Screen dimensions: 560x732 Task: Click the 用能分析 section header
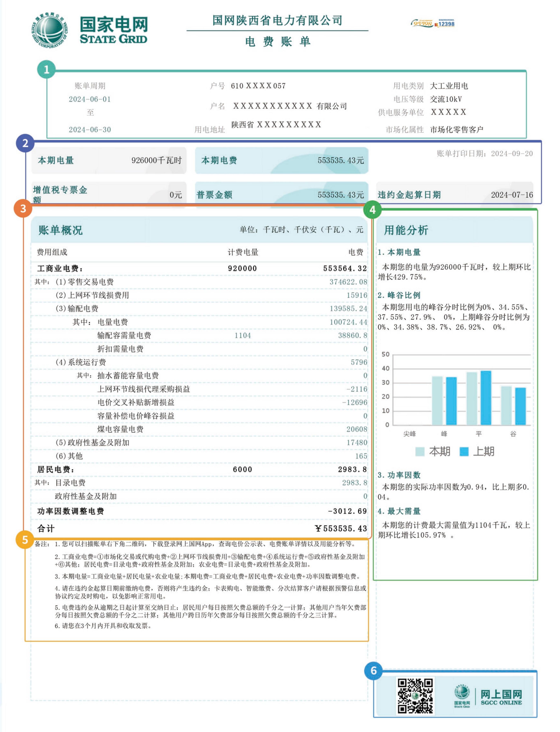click(406, 230)
